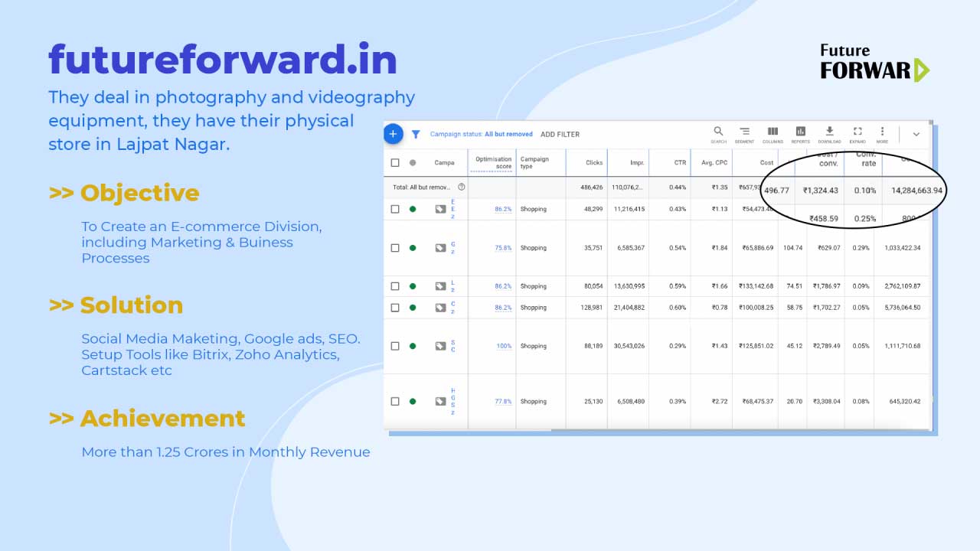980x551 pixels.
Task: Open the campaign name link in the 35,751 clicks row
Action: point(452,248)
